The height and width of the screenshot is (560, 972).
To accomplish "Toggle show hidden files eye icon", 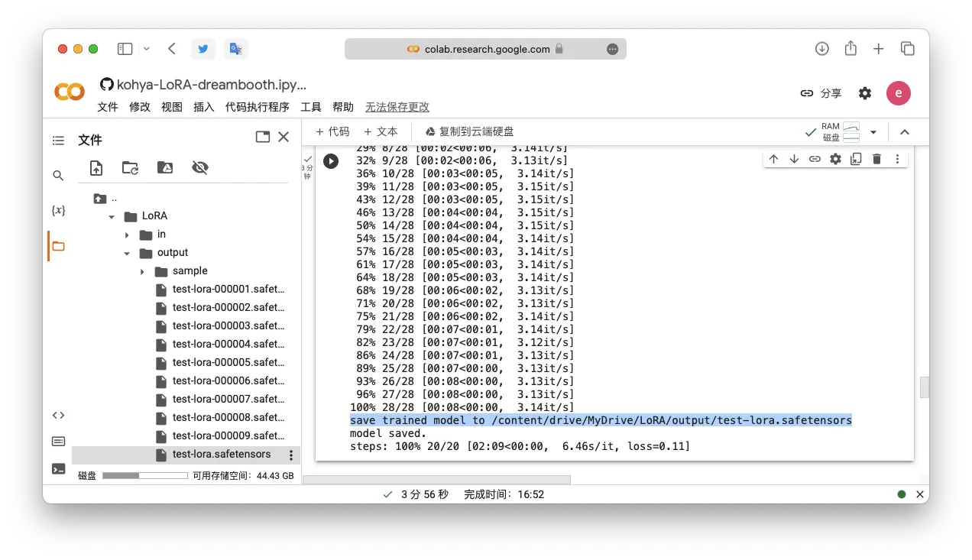I will [x=200, y=168].
